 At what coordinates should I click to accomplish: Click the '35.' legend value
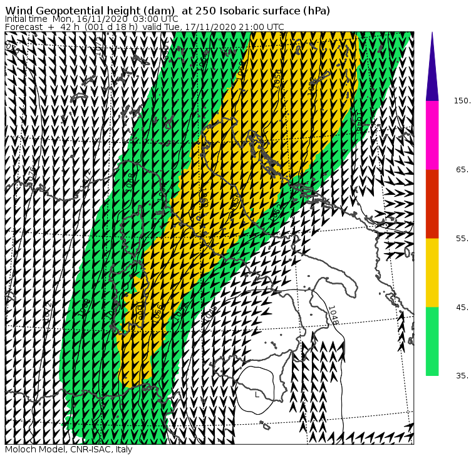[462, 376]
